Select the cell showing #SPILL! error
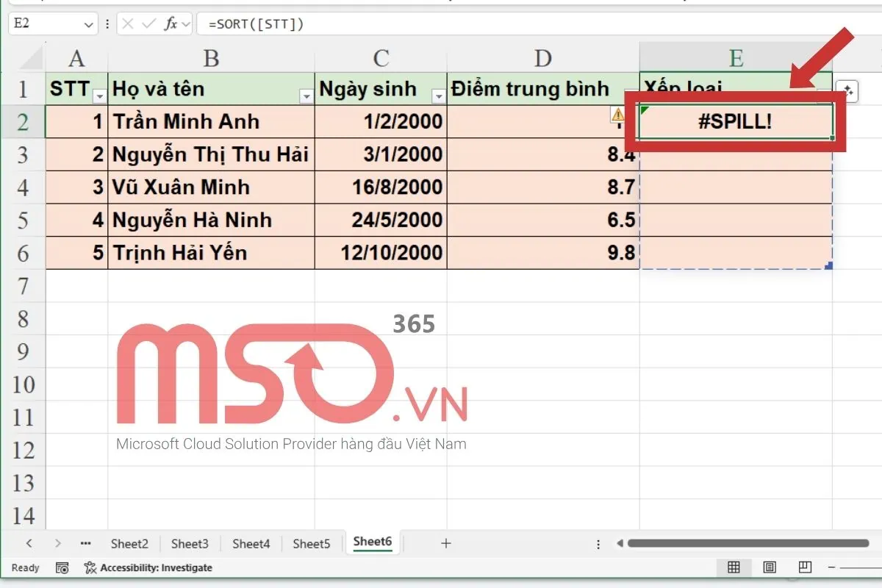882x588 pixels. [x=735, y=122]
